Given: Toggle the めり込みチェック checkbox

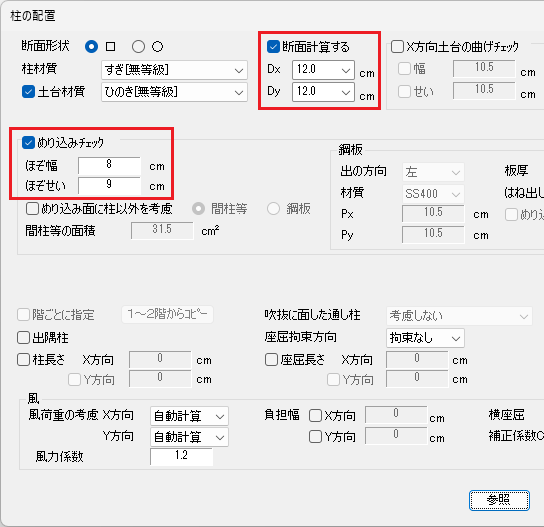Looking at the screenshot, I should (x=28, y=143).
